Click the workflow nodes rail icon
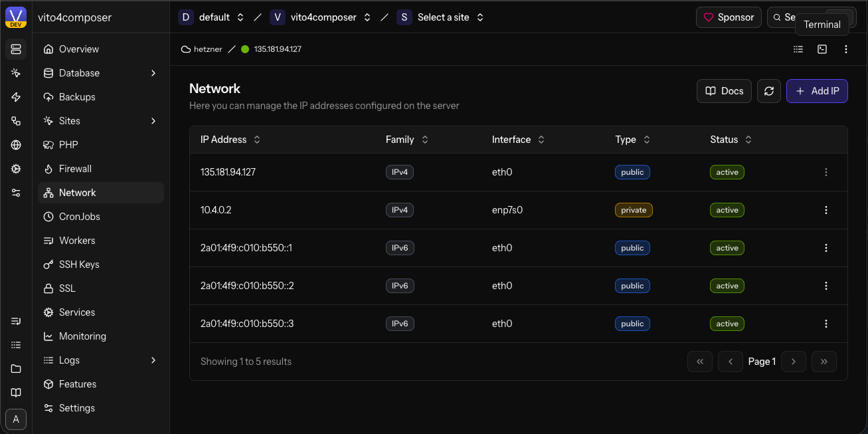868x434 pixels. tap(16, 121)
